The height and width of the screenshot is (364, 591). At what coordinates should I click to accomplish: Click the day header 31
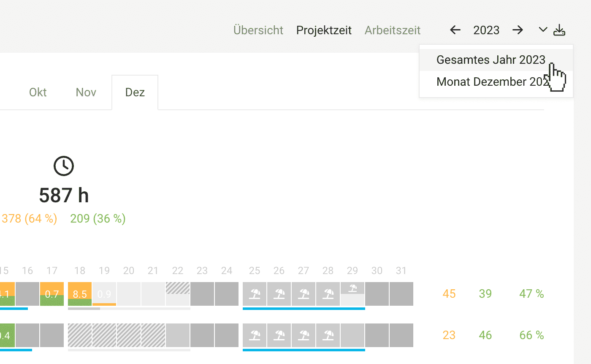[401, 271]
